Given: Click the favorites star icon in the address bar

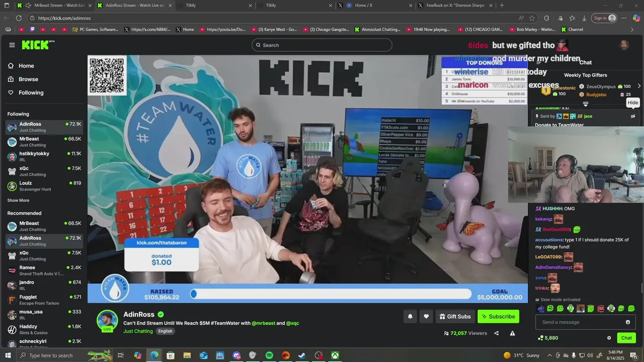Looking at the screenshot, I should [532, 18].
